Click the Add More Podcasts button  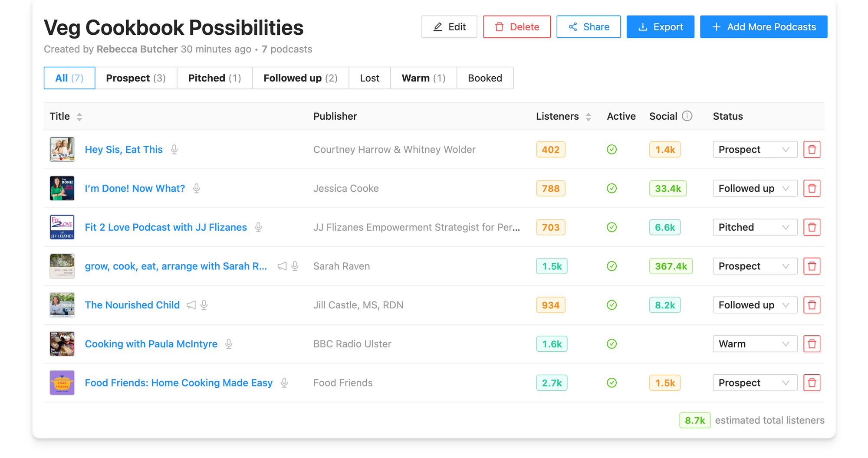[763, 27]
